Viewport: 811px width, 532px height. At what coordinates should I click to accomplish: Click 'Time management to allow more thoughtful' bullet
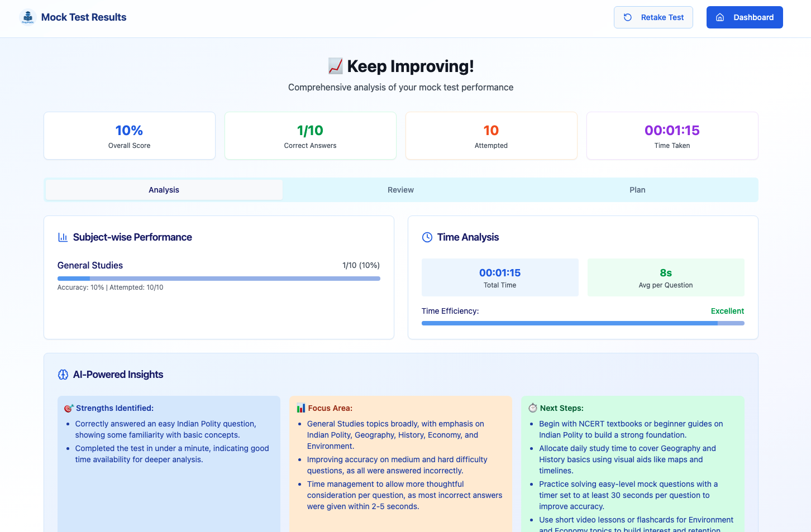[x=404, y=495]
